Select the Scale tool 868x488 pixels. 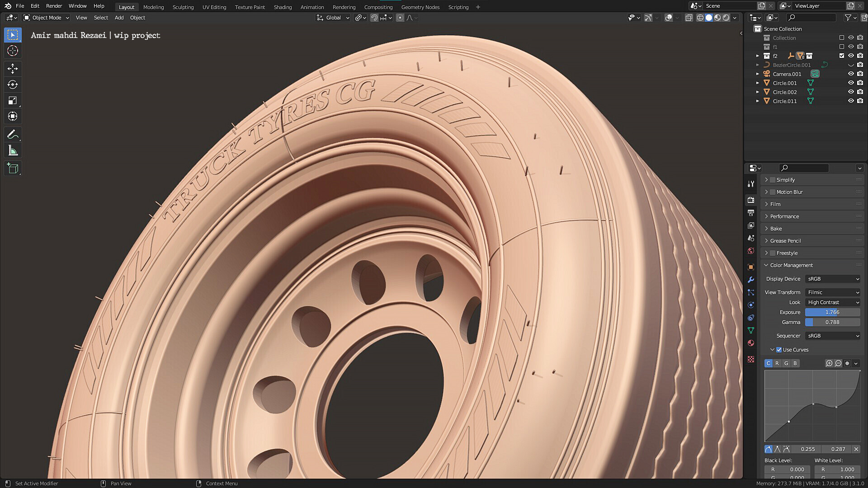[x=12, y=100]
